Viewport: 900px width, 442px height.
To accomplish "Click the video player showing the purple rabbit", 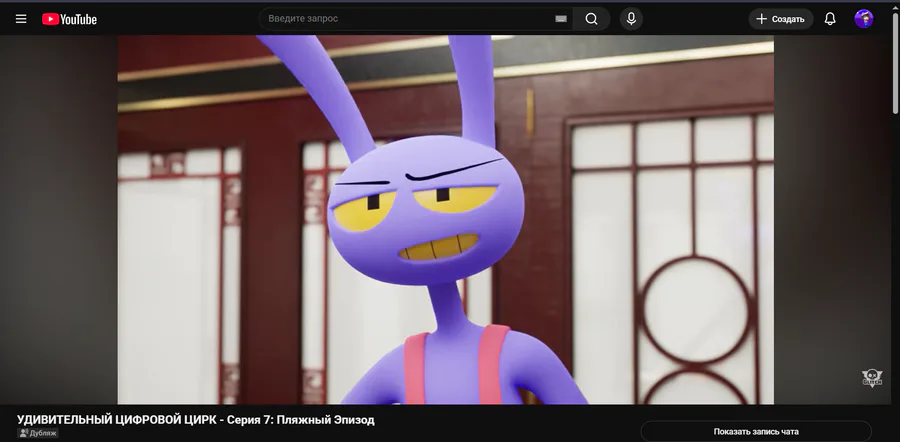I will (x=445, y=220).
